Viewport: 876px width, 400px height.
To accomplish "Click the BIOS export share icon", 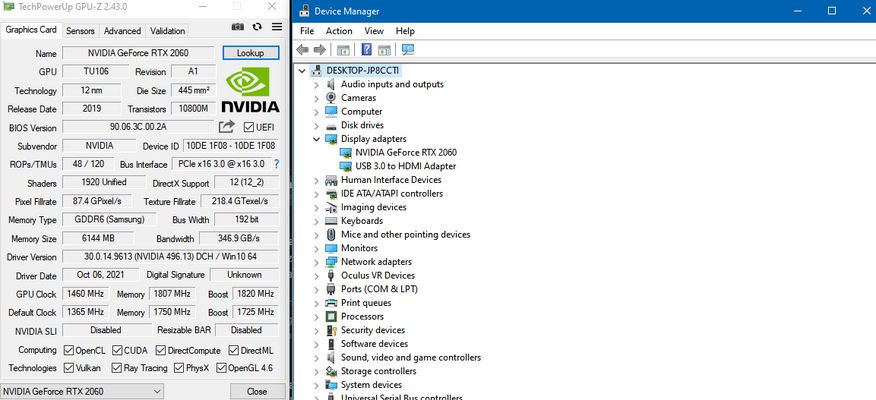I will 227,127.
